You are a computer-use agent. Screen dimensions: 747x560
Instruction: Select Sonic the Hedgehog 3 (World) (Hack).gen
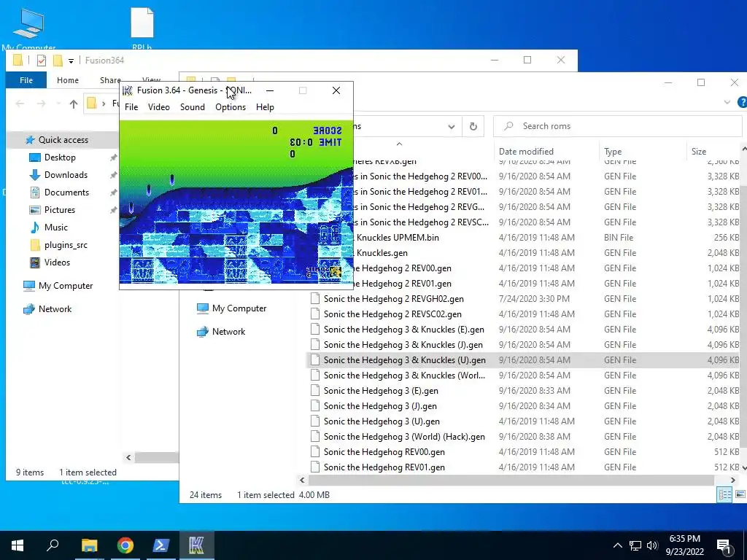point(524,437)
